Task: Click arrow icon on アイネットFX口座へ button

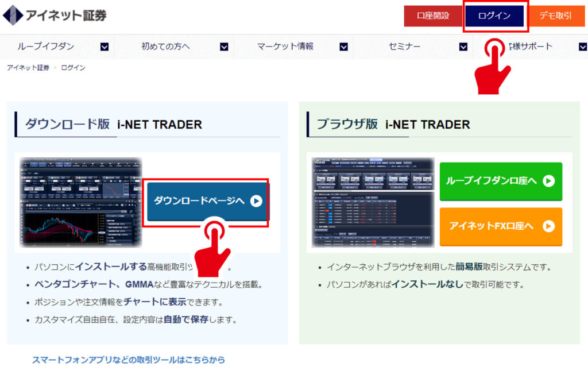Action: [548, 226]
